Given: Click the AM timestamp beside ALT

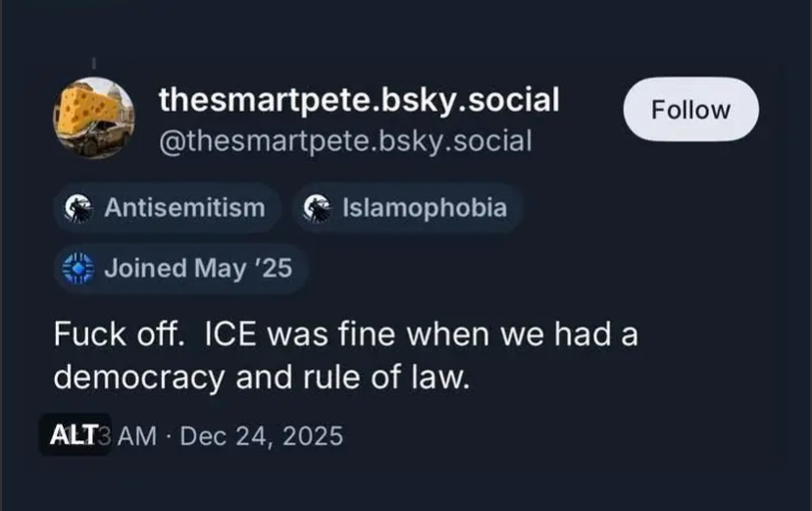Looking at the screenshot, I should [x=131, y=435].
